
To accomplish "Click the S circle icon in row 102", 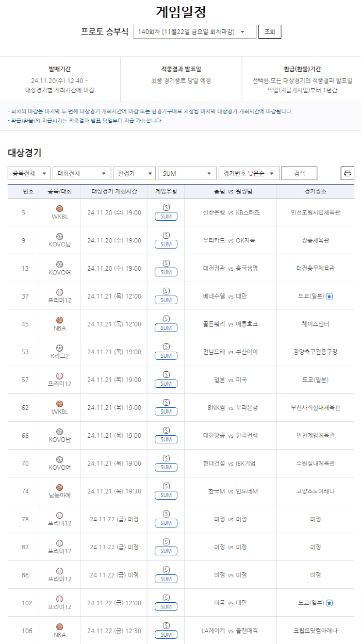I will point(166,597).
